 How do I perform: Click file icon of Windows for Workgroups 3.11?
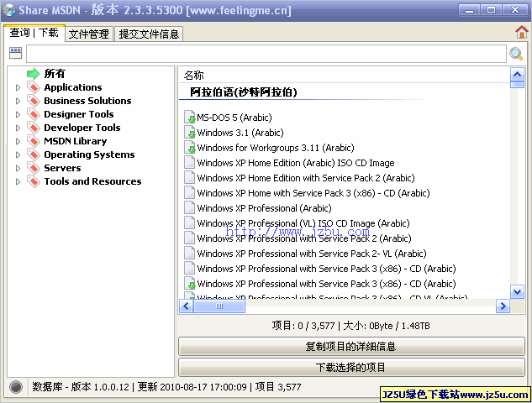tap(190, 148)
